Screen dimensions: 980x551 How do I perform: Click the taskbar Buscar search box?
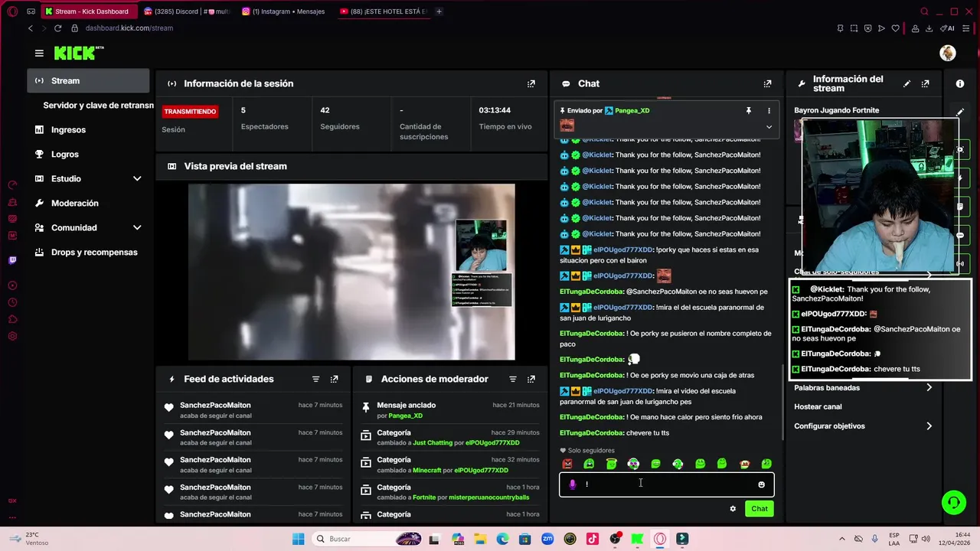pos(366,539)
